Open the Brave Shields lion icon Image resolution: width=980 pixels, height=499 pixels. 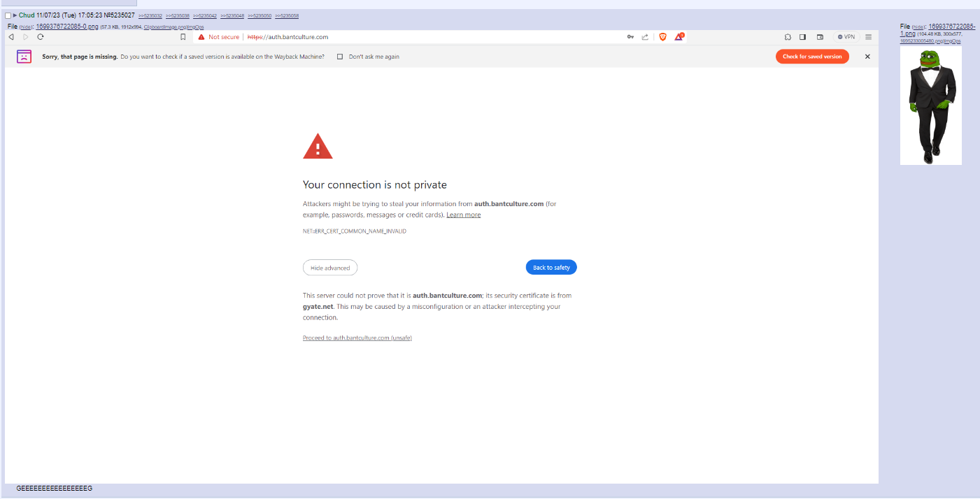point(663,37)
